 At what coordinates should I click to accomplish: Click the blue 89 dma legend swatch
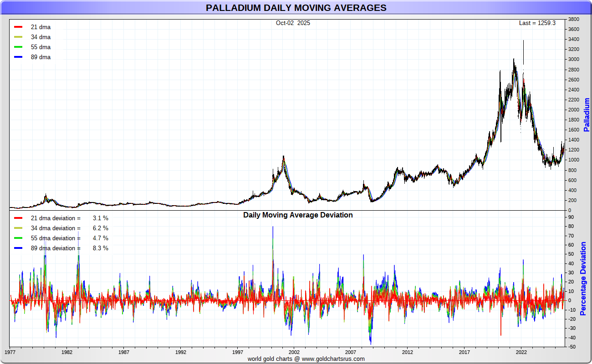tap(18, 57)
